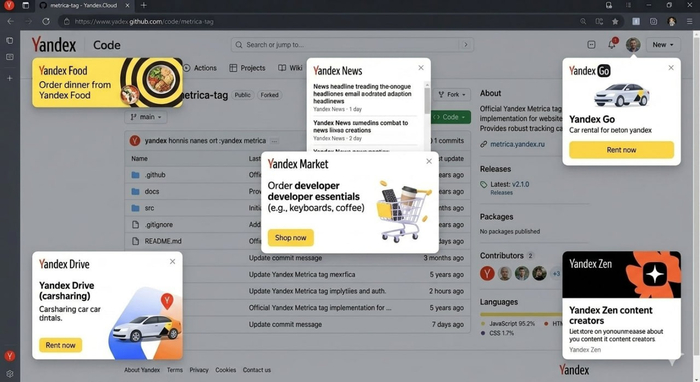700x382 pixels.
Task: Open the Terms footer link
Action: coord(175,370)
